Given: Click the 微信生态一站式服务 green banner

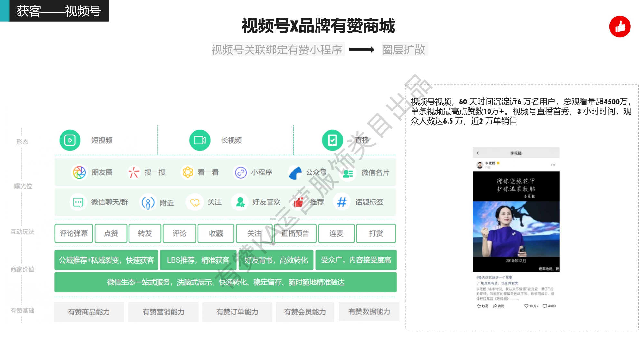Looking at the screenshot, I should point(225,282).
